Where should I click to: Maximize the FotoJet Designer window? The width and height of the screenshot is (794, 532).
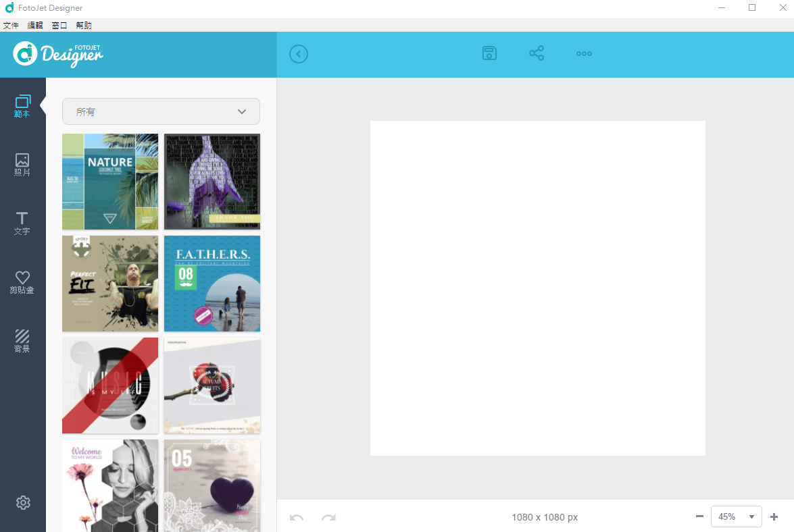[752, 7]
